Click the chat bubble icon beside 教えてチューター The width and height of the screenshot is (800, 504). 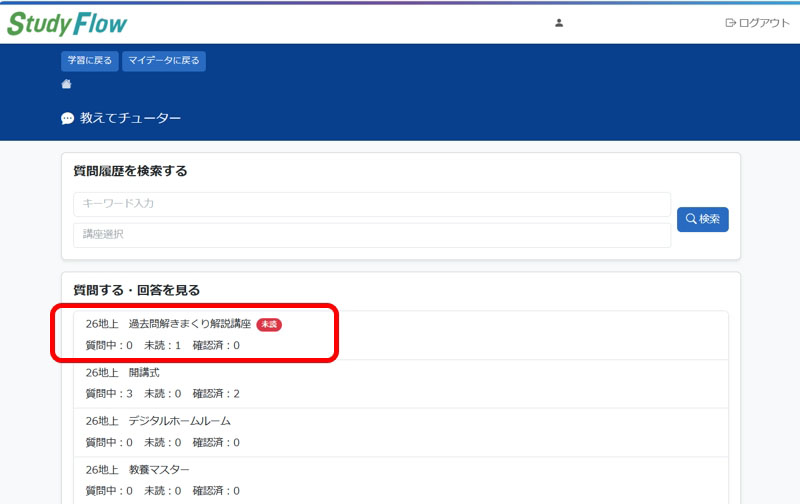point(67,118)
